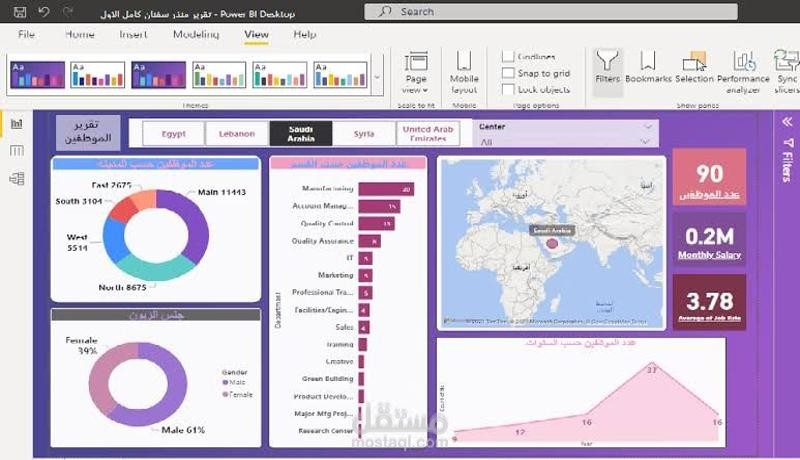Open the Help ribbon tab
The image size is (800, 460).
(305, 34)
